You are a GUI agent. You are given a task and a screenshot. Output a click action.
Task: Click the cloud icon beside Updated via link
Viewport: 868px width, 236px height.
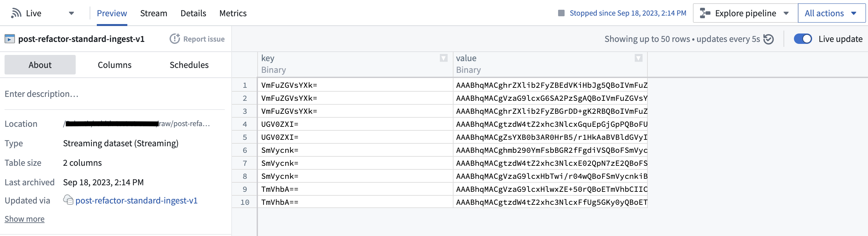coord(68,200)
